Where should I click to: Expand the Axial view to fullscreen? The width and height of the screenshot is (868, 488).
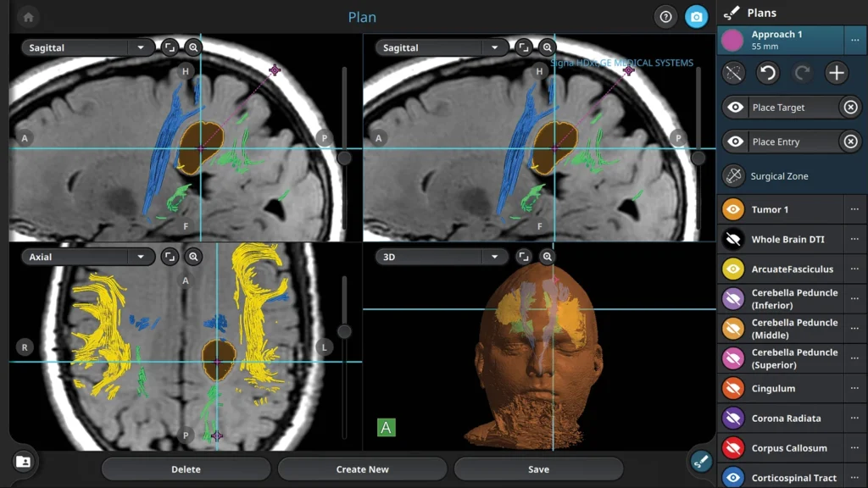(170, 257)
